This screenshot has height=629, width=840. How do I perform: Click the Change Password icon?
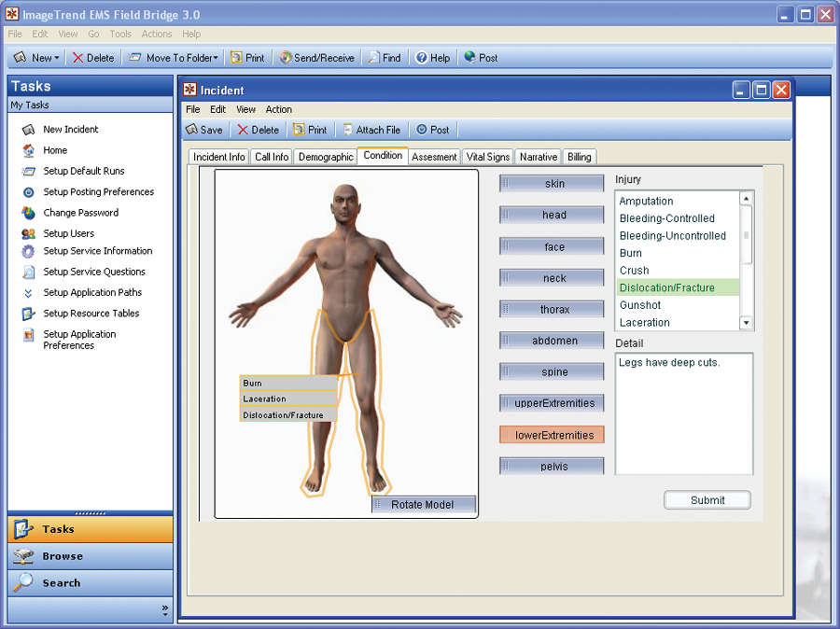click(28, 213)
